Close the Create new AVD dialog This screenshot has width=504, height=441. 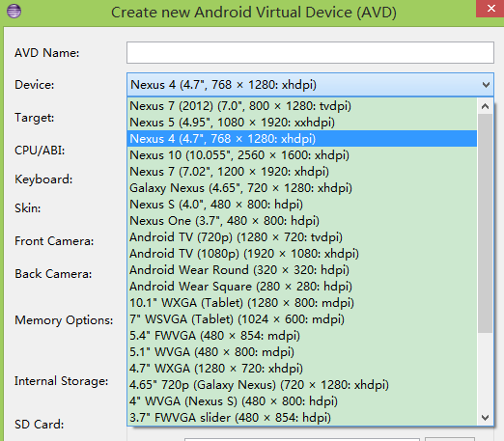(490, 9)
